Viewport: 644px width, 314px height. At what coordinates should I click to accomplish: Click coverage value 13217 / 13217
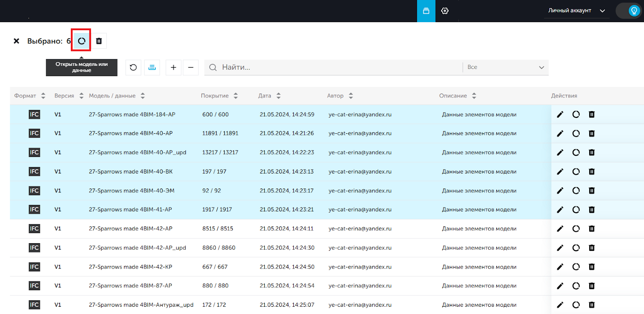coord(220,153)
